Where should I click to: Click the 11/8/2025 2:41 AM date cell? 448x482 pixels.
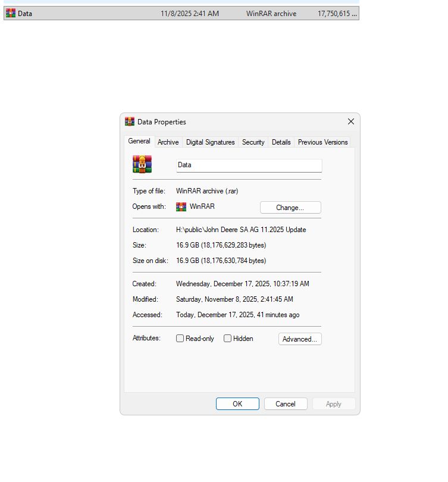(190, 14)
